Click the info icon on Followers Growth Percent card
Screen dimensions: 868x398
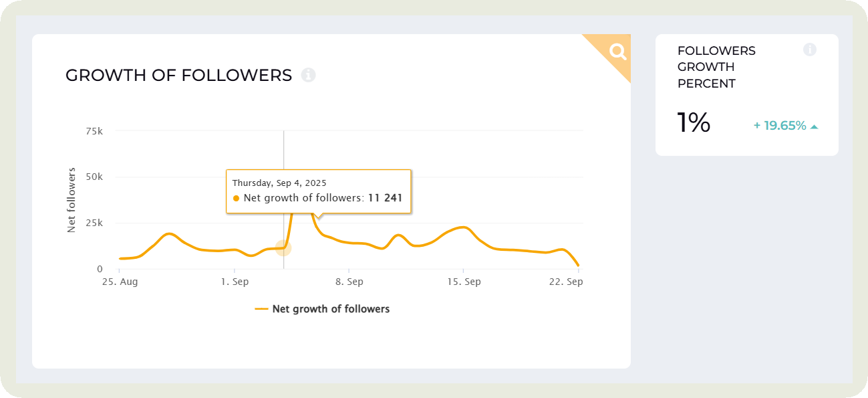(x=811, y=49)
